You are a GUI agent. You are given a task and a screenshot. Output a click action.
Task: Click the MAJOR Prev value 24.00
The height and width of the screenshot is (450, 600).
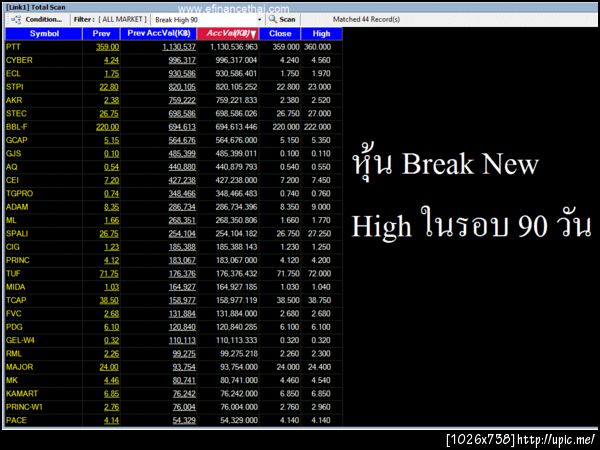pyautogui.click(x=109, y=367)
